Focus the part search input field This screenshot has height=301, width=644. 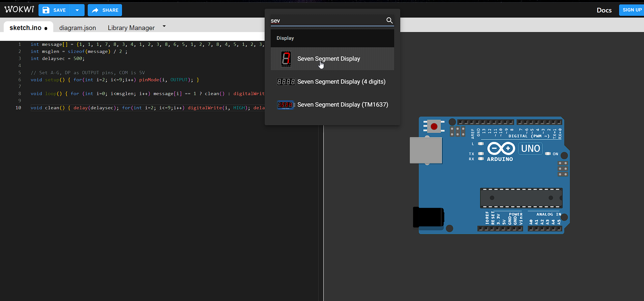[x=327, y=21]
